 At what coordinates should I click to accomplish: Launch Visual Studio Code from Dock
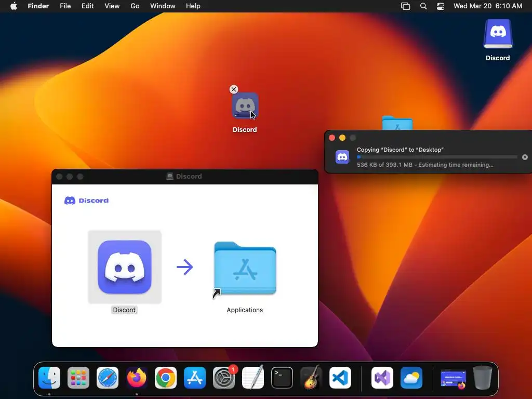pyautogui.click(x=340, y=378)
